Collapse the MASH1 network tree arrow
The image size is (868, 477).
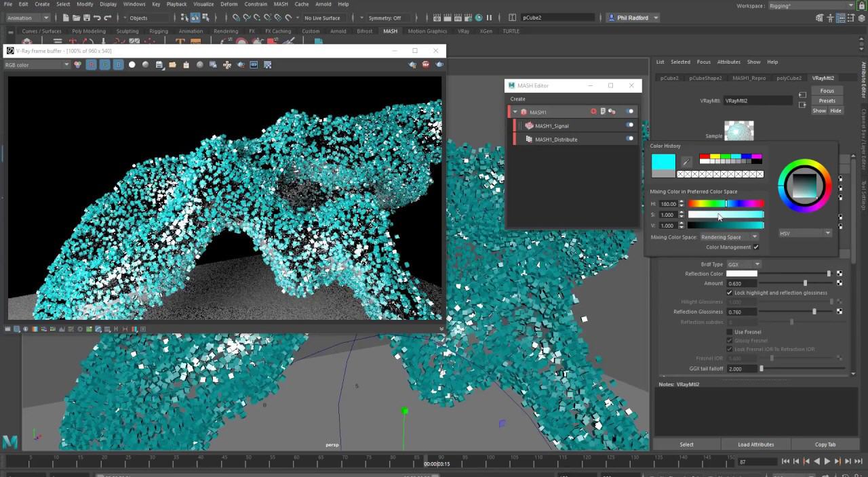pos(515,112)
